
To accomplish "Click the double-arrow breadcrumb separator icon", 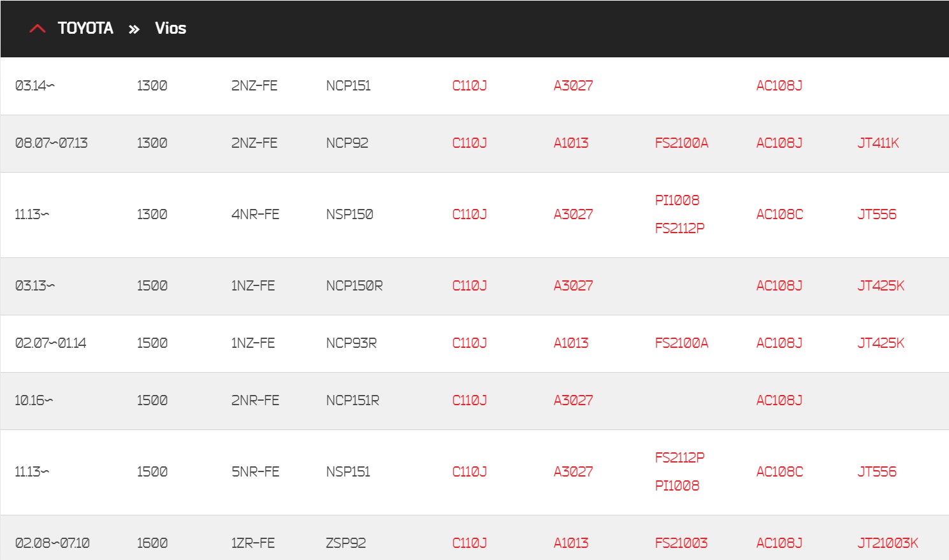I will 134,29.
